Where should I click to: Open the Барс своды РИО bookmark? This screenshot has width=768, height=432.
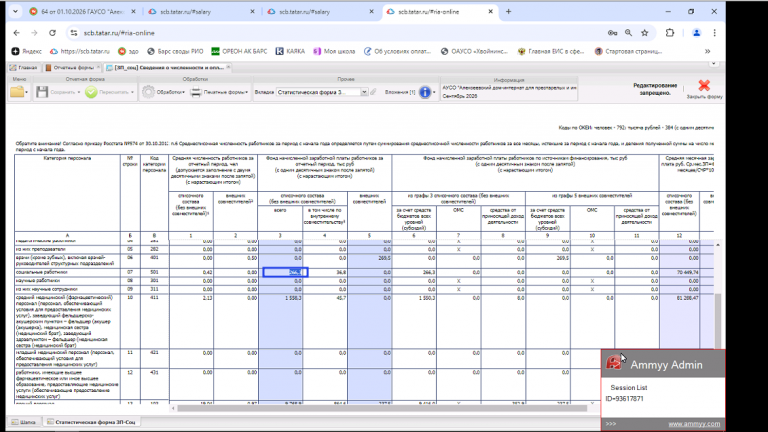click(x=175, y=51)
